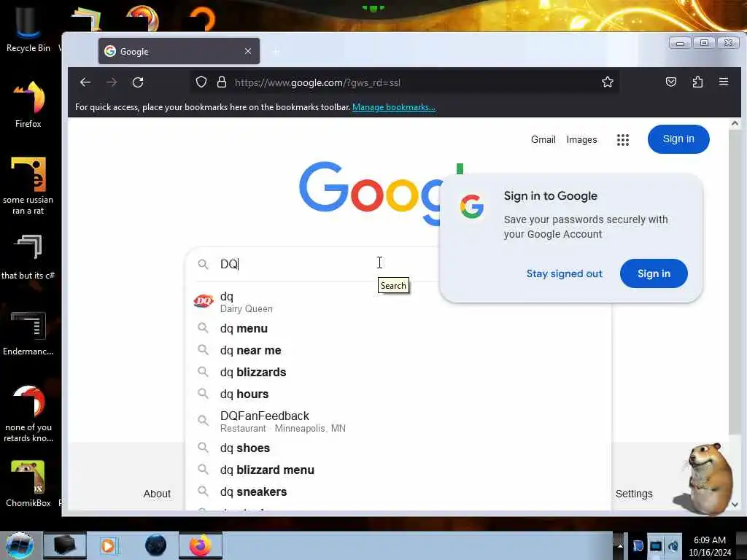Select the Dairy Queen dq suggestion
The height and width of the screenshot is (560, 747).
(398, 302)
